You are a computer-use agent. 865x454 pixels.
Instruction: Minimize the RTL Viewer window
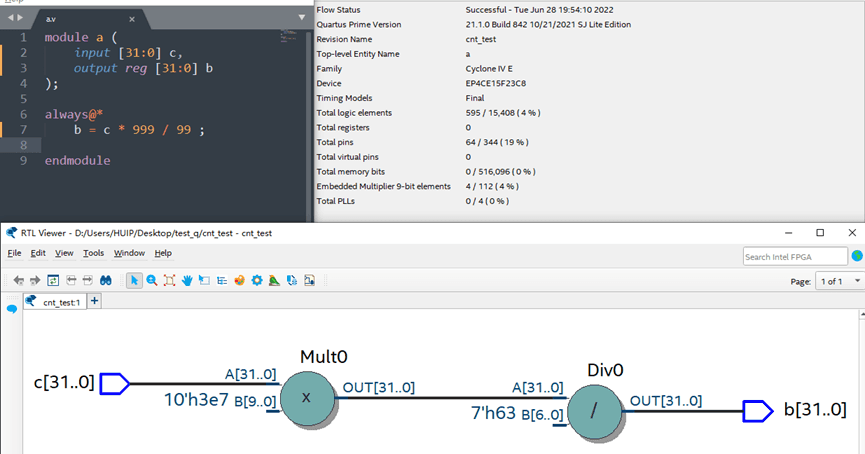point(788,233)
